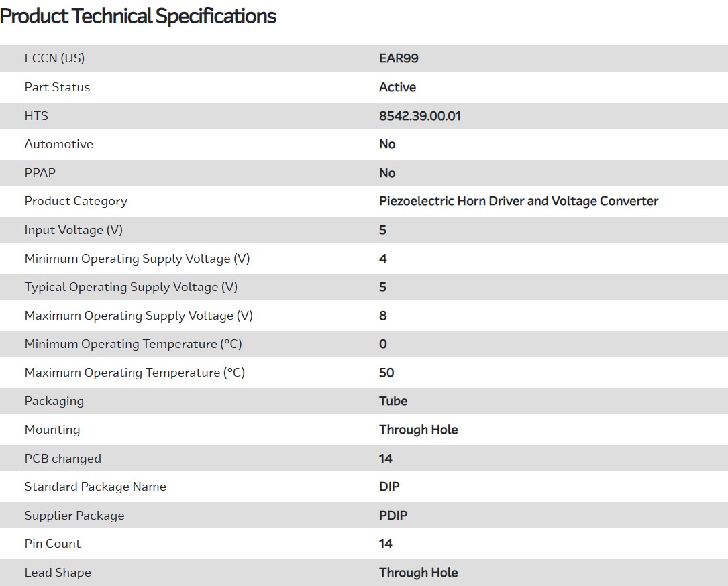
Task: Select the DIP standard package value
Action: coord(389,487)
